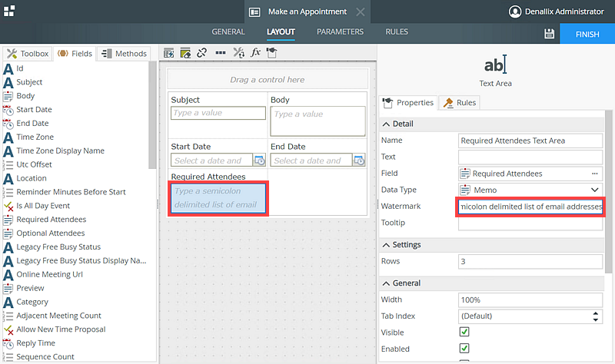The width and height of the screenshot is (615, 364).
Task: Click the change control toolbar icon
Action: (x=239, y=53)
